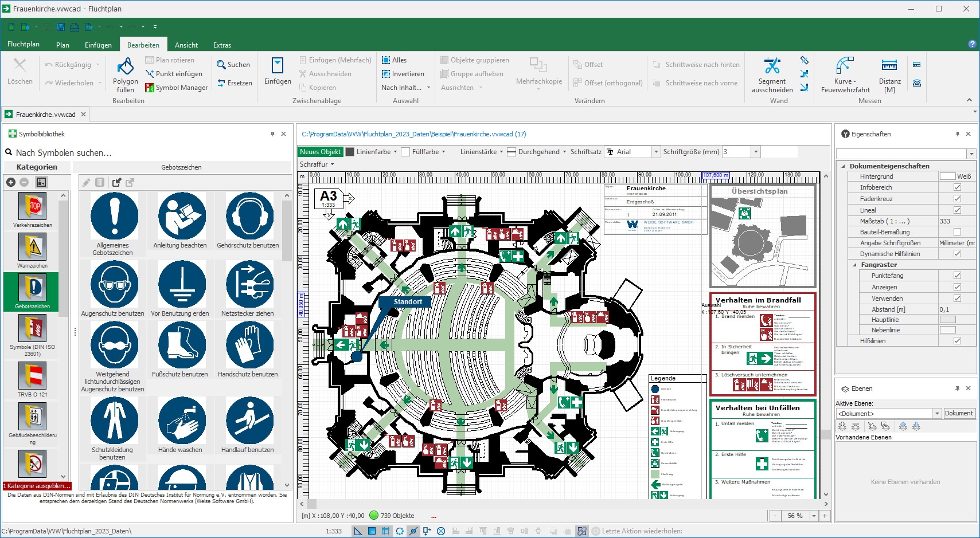Viewport: 980px width, 538px height.
Task: Toggle the Punktefang checkbox
Action: (957, 276)
